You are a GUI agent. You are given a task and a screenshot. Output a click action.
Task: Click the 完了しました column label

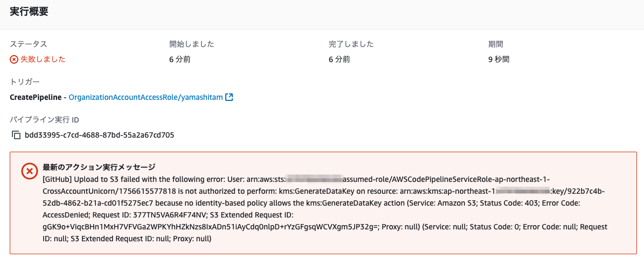tap(351, 44)
